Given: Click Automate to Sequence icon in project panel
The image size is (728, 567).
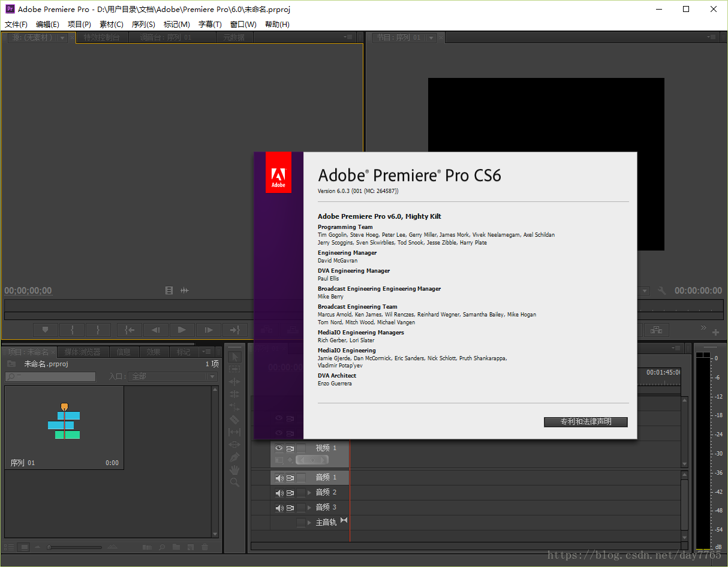Looking at the screenshot, I should [148, 547].
